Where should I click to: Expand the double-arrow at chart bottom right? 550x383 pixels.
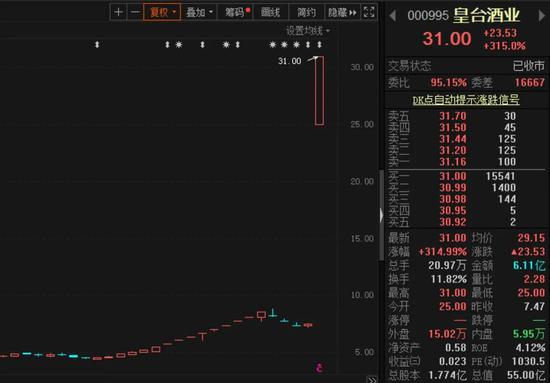tap(372, 379)
